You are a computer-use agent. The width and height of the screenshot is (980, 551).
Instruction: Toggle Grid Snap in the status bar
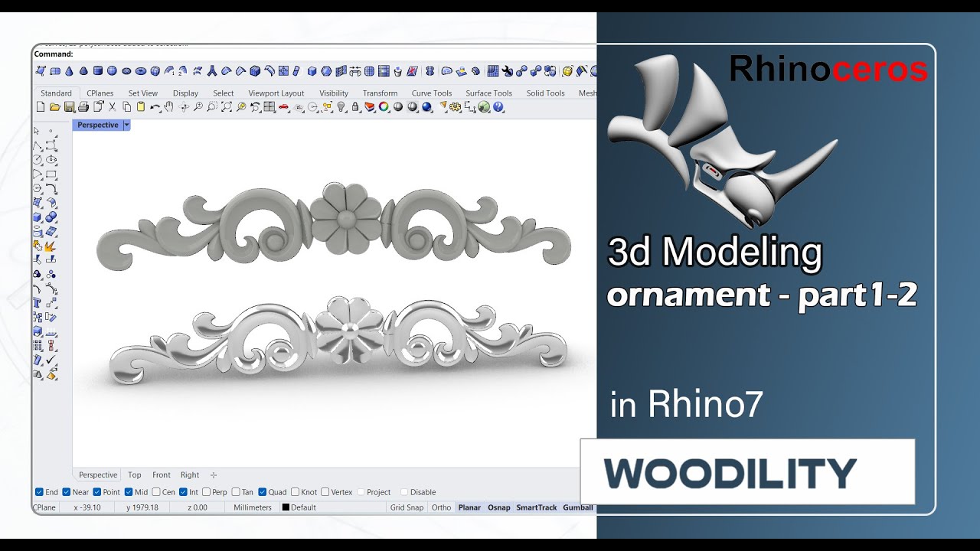coord(407,507)
